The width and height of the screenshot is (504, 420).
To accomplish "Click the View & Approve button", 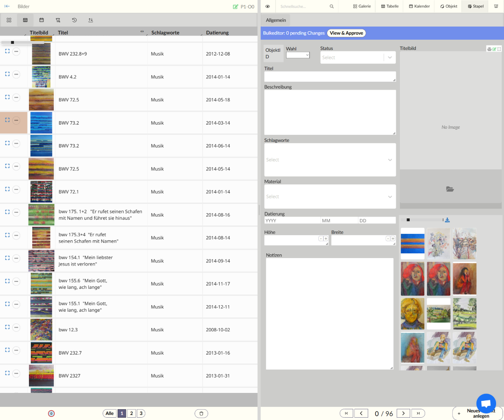I will click(x=346, y=33).
